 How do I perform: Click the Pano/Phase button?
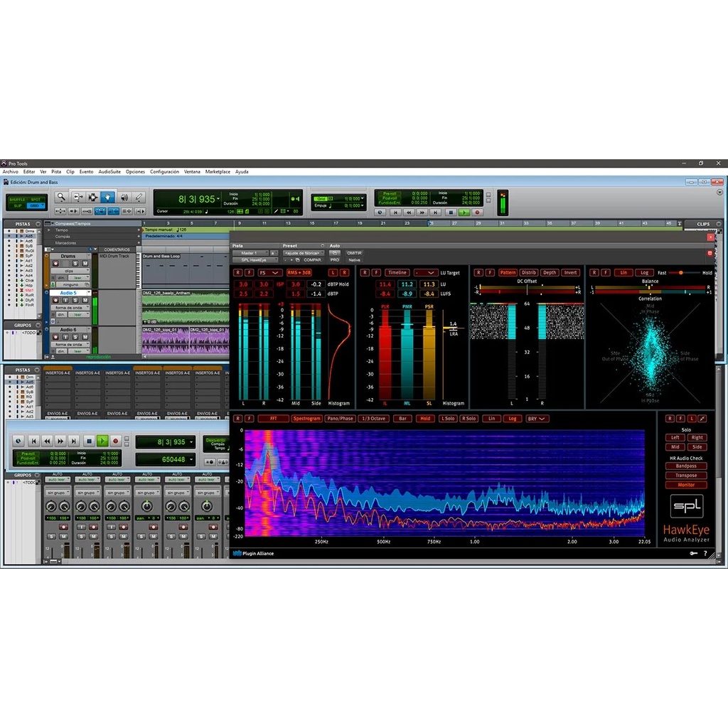[x=340, y=419]
